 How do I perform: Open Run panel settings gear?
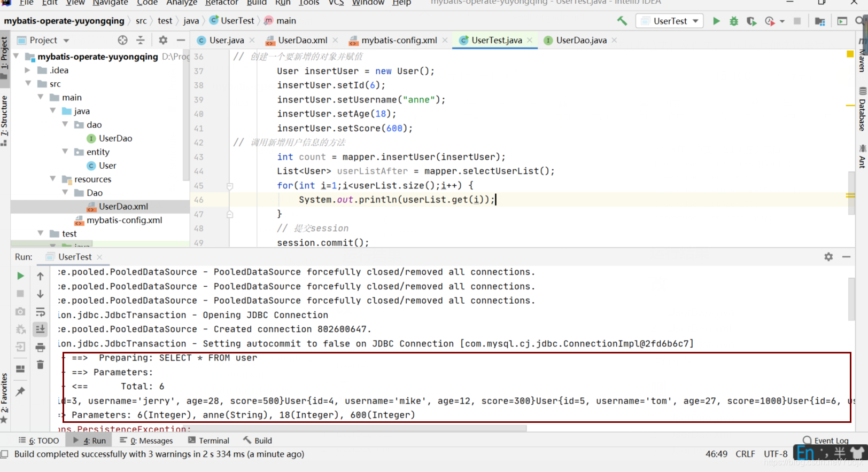(828, 257)
